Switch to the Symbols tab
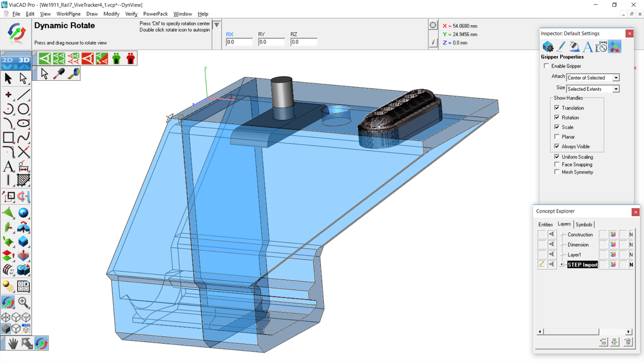Viewport: 644px width, 362px height. click(584, 224)
